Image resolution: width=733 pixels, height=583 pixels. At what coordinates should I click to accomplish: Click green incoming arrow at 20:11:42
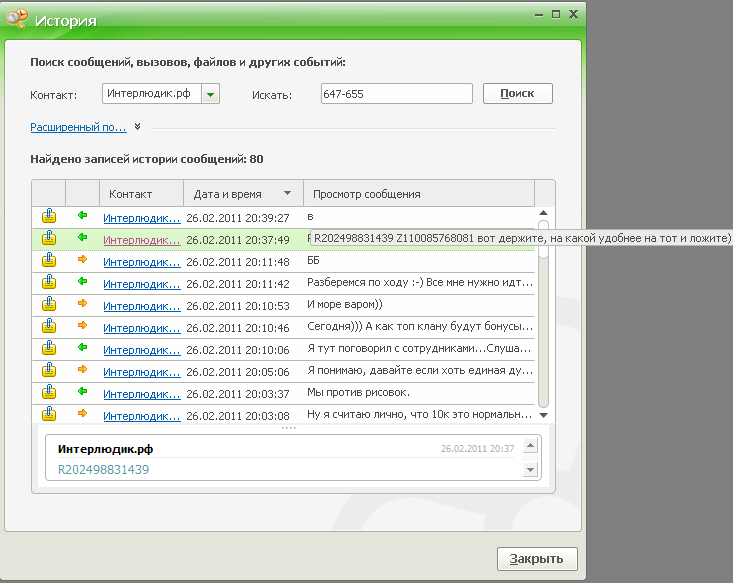click(x=82, y=281)
